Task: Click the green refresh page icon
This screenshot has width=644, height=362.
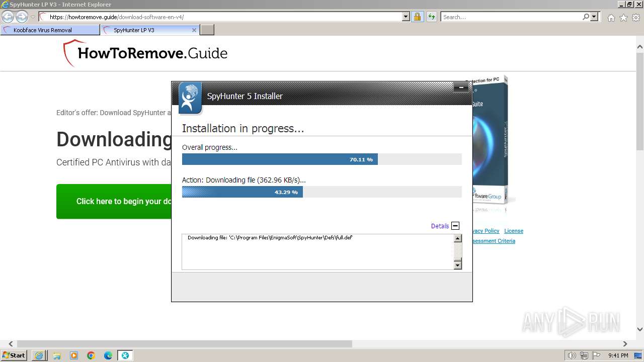Action: [431, 17]
